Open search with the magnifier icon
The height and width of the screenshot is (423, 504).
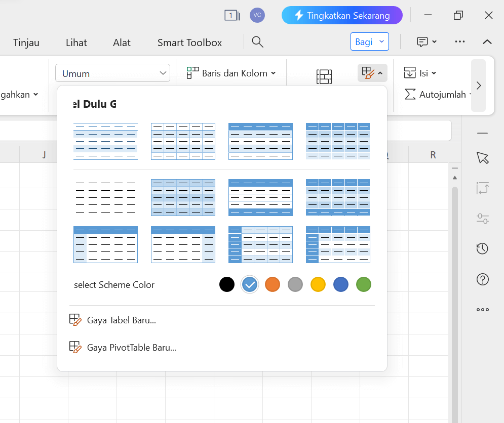[x=257, y=42]
